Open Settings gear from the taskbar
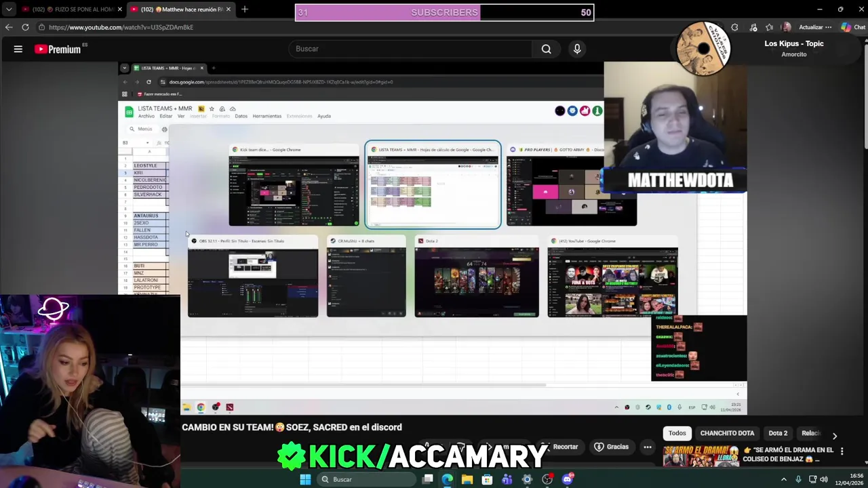The width and height of the screenshot is (868, 488). click(527, 479)
